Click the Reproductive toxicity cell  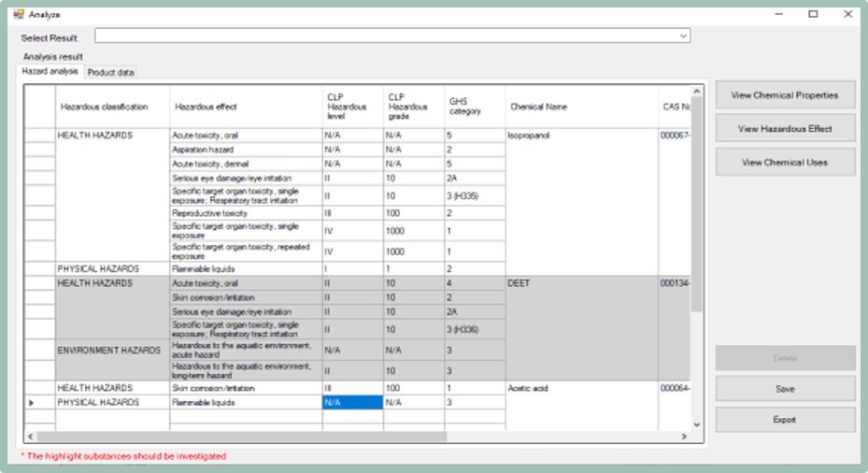coord(246,213)
